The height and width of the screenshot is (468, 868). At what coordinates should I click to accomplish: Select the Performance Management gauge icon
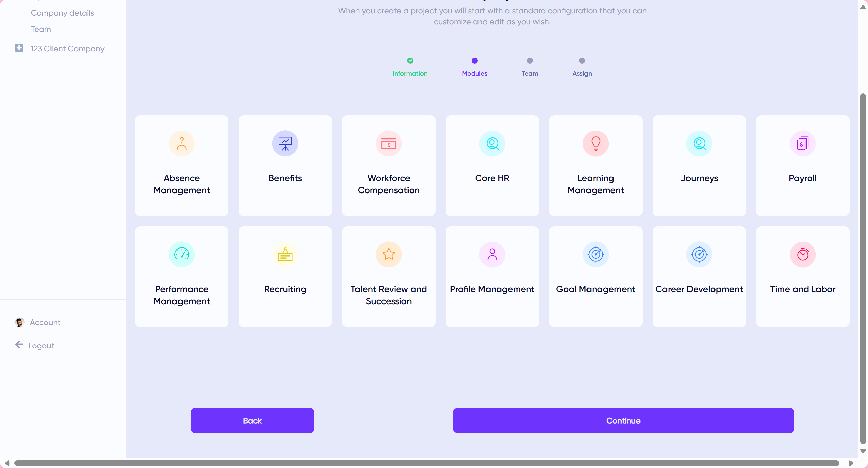[x=182, y=254]
